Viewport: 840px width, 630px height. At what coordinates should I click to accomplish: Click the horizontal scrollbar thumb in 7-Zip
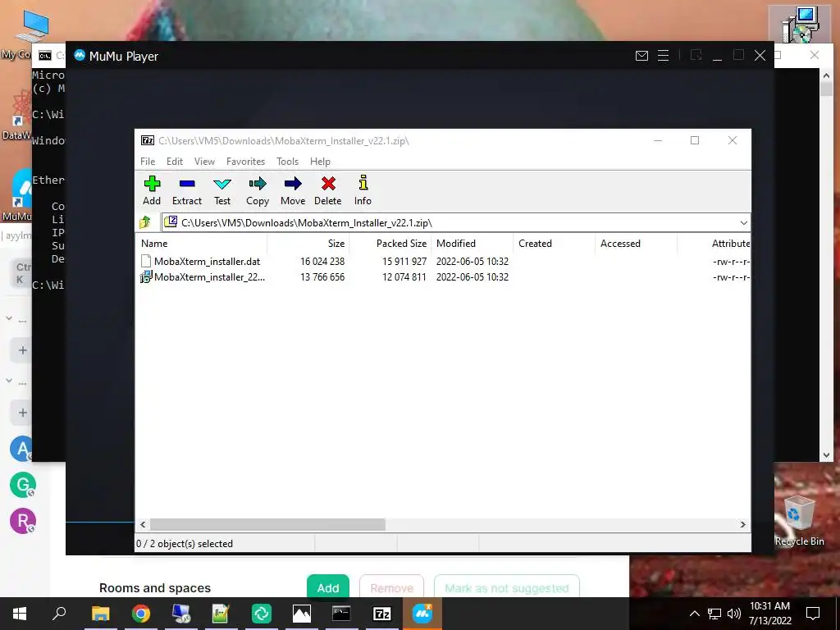pyautogui.click(x=267, y=524)
